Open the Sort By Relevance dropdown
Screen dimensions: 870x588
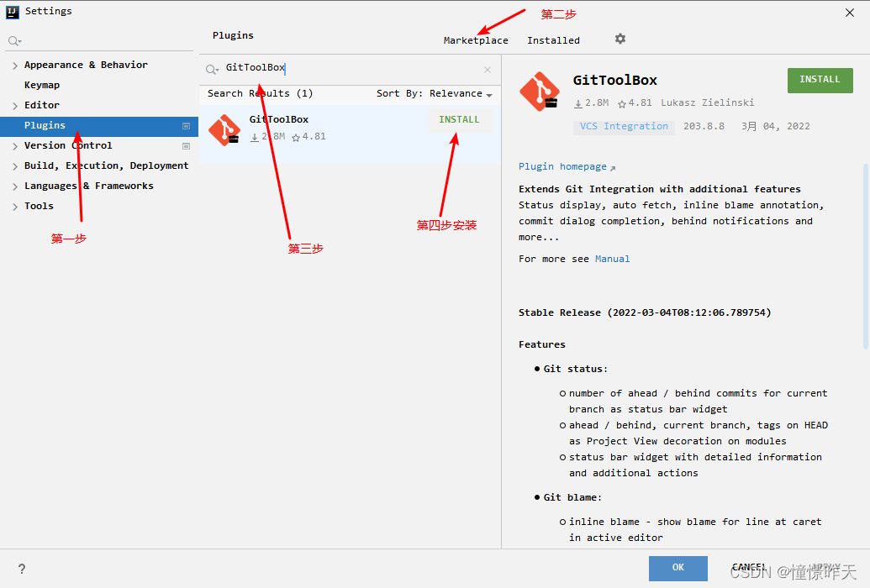tap(435, 94)
